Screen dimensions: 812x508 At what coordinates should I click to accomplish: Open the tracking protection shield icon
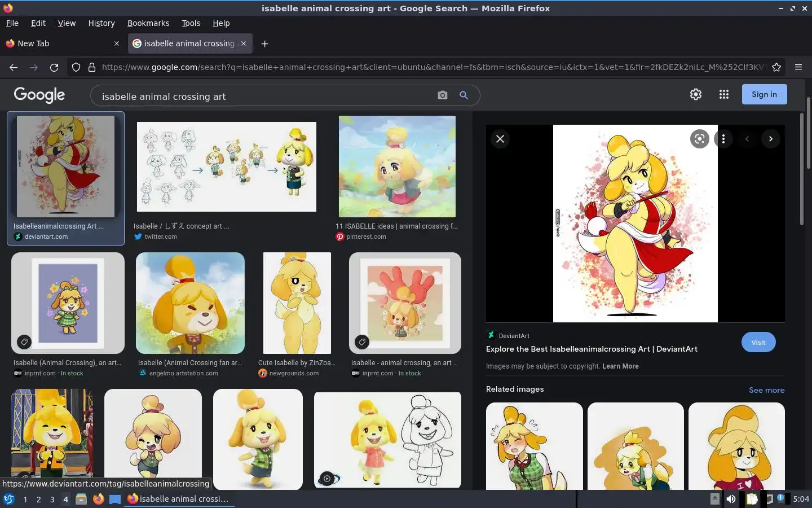pos(76,67)
